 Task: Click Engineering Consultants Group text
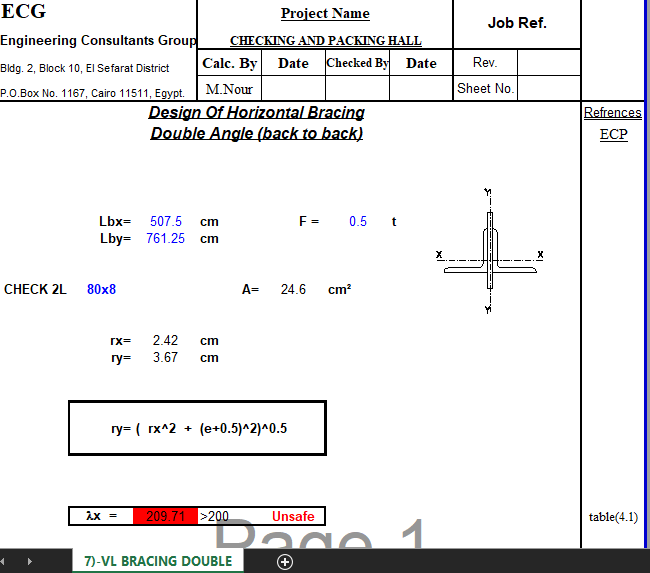(x=98, y=40)
